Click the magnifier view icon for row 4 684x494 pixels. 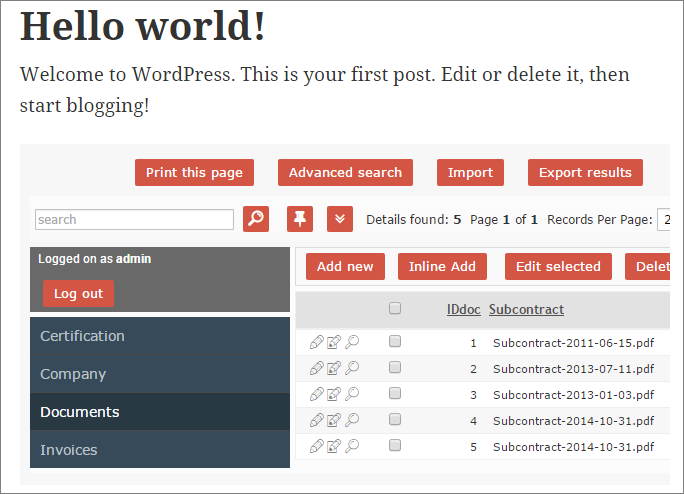[352, 420]
